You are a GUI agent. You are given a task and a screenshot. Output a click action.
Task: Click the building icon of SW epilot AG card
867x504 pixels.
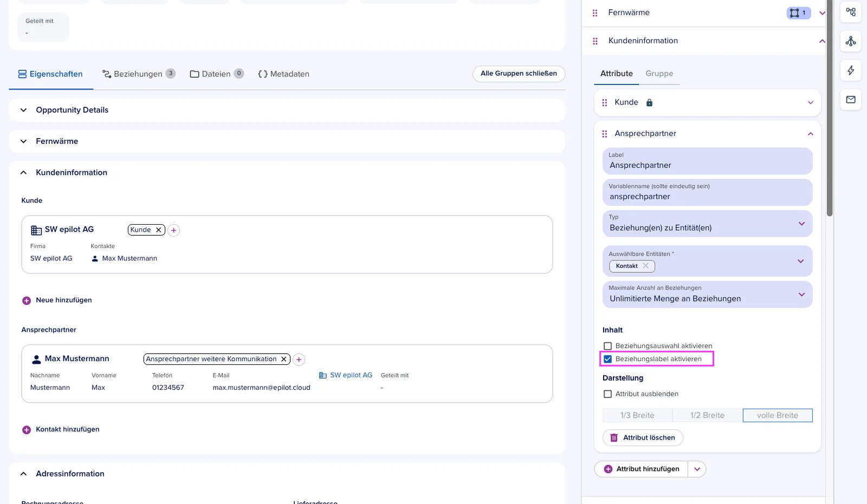click(36, 230)
